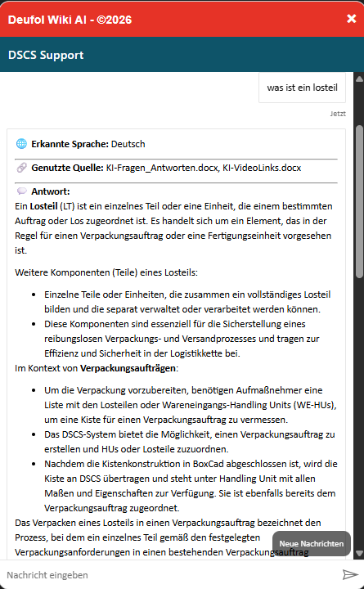Click the 'Jetzt' timestamp
This screenshot has height=589, width=364.
tap(338, 114)
